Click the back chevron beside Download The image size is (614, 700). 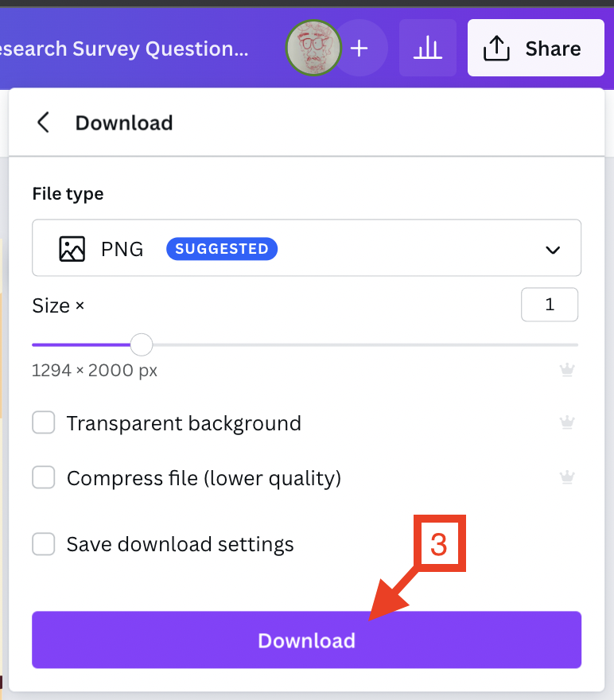click(42, 122)
